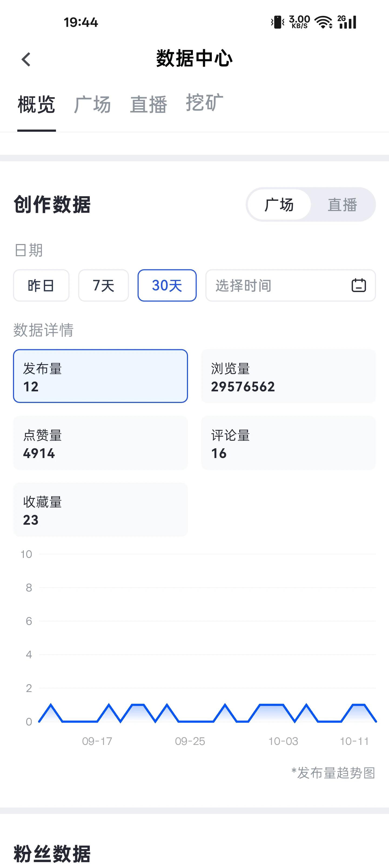
Task: Select the 概览 tab
Action: 36,104
